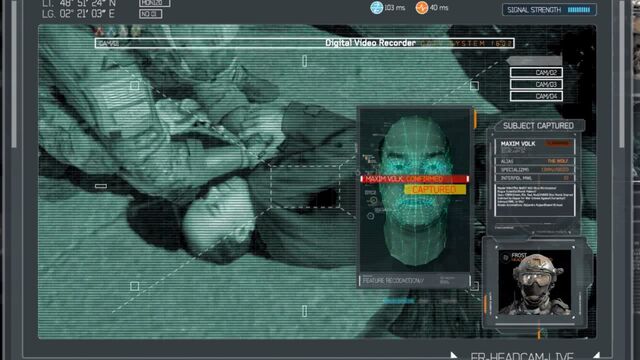The height and width of the screenshot is (360, 640).
Task: Click the ALIAS row in subject panel
Action: point(534,161)
